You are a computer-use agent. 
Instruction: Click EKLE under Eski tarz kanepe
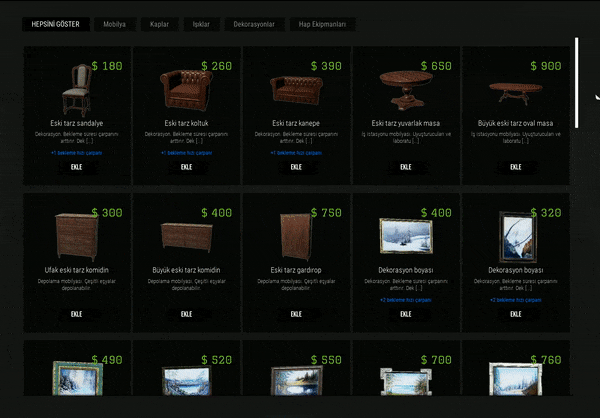pos(296,167)
